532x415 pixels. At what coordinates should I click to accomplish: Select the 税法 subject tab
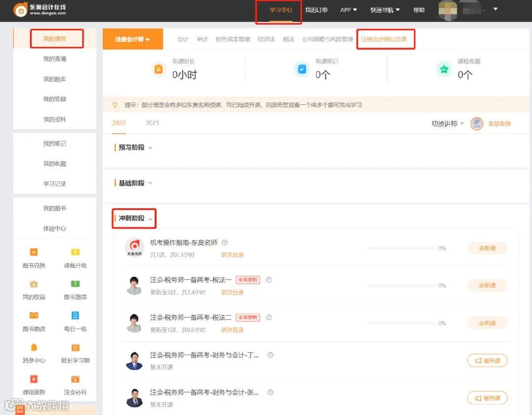click(289, 39)
